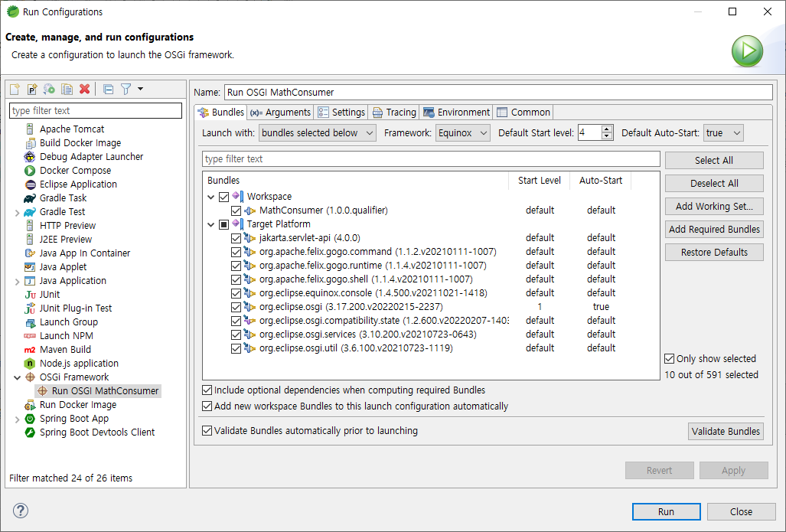This screenshot has height=532, width=786.
Task: Select Debug Adapter Launcher entry
Action: click(x=91, y=156)
